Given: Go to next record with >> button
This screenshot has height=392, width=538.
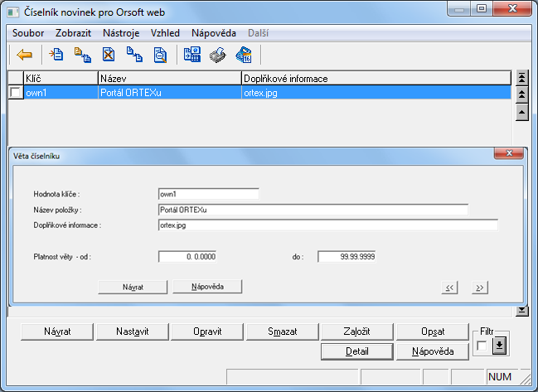Looking at the screenshot, I should [x=479, y=288].
